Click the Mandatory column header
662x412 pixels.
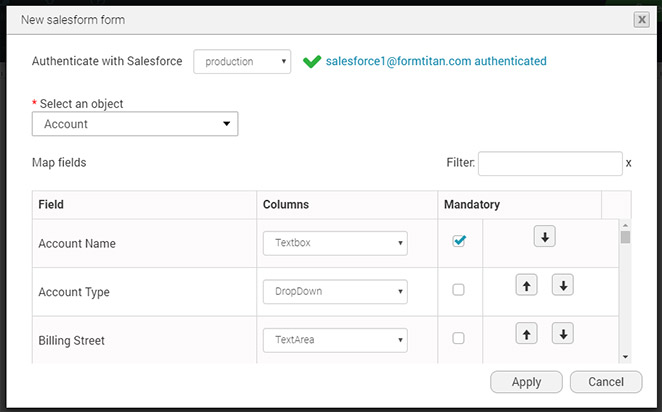point(520,205)
